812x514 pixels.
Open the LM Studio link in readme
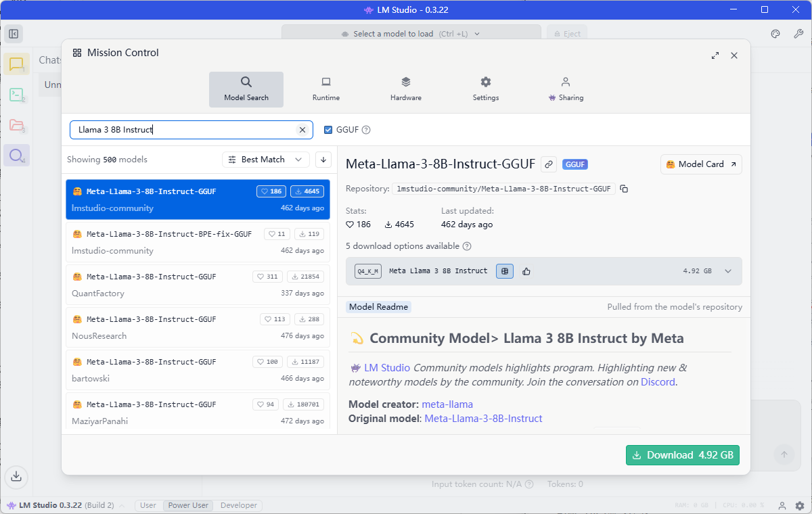(x=387, y=368)
